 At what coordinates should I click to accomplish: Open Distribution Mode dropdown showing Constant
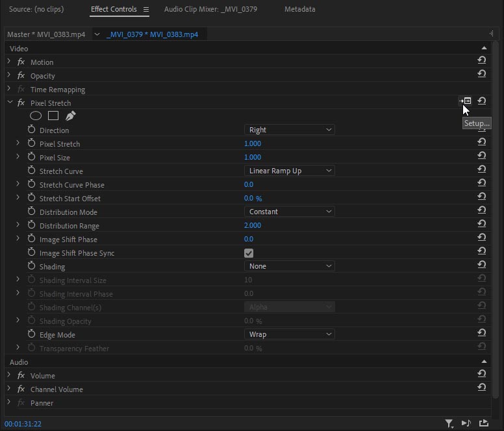pos(290,212)
